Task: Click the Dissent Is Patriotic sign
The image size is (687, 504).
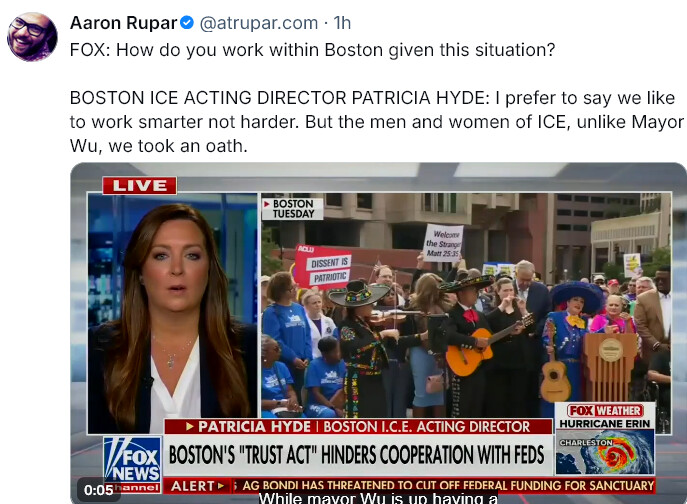Action: coord(324,267)
